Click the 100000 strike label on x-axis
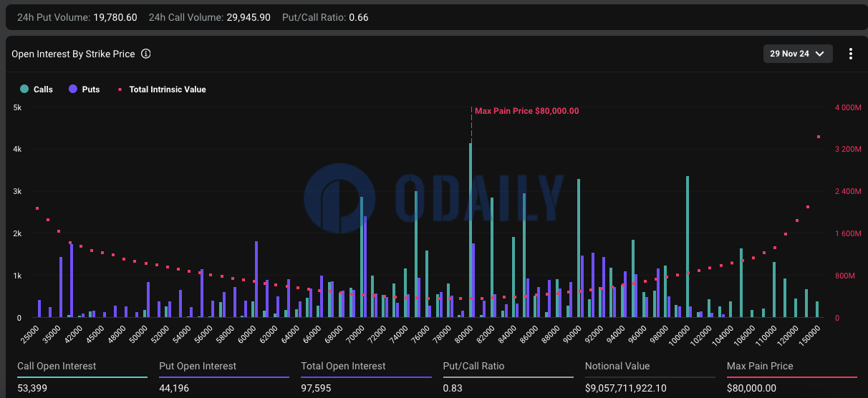868x398 pixels. click(677, 334)
